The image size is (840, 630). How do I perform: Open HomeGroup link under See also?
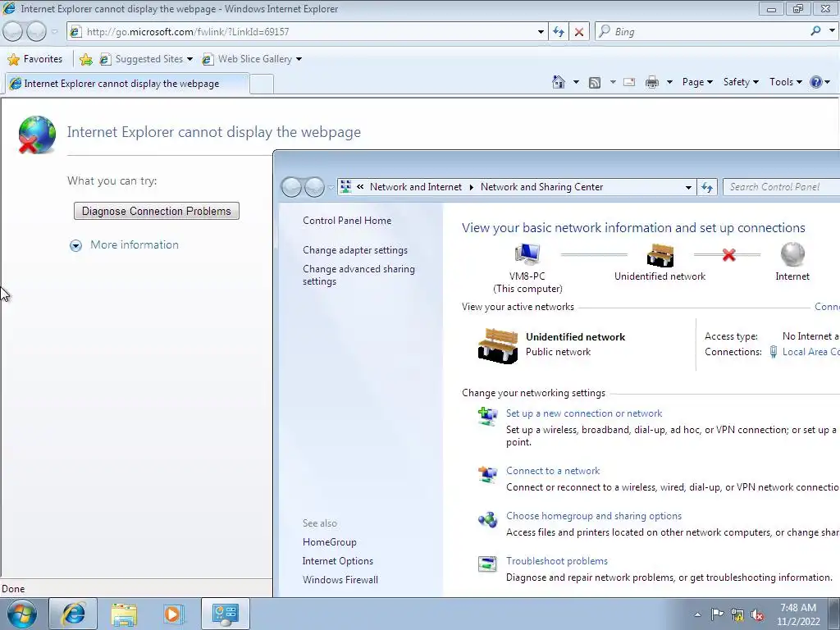[330, 542]
